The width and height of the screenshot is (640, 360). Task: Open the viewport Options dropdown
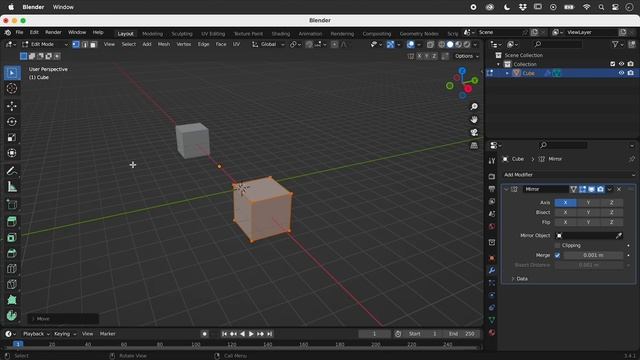467,56
